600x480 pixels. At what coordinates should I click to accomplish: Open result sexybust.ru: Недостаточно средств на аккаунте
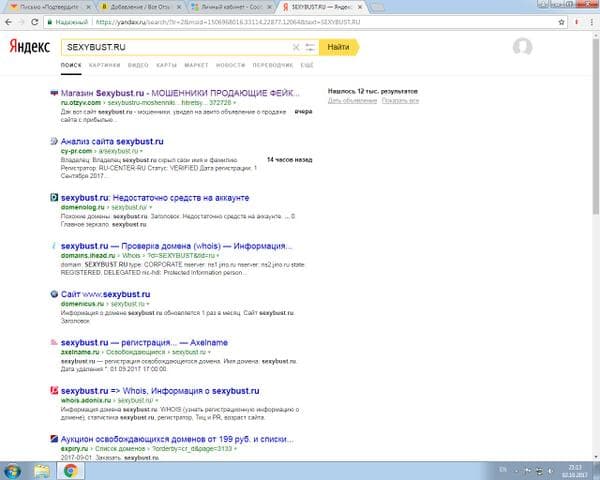point(155,198)
